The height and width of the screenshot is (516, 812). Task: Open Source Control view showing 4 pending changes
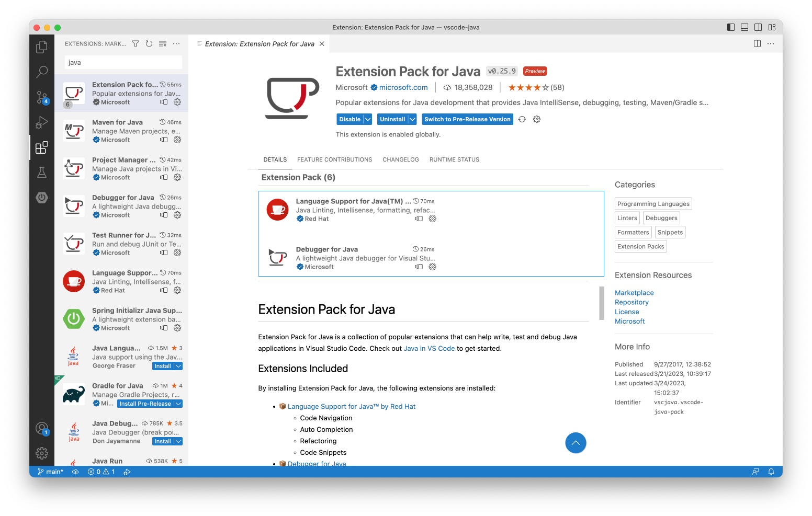tap(42, 97)
